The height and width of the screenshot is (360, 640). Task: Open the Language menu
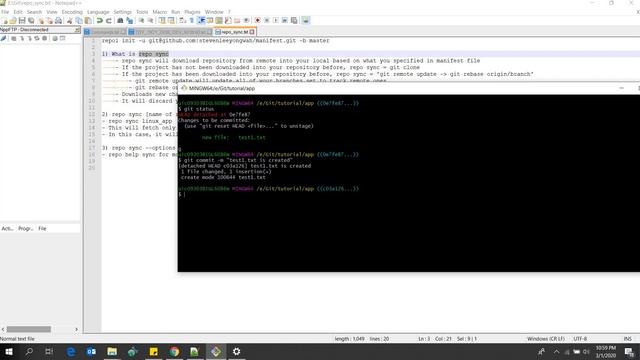pos(98,12)
